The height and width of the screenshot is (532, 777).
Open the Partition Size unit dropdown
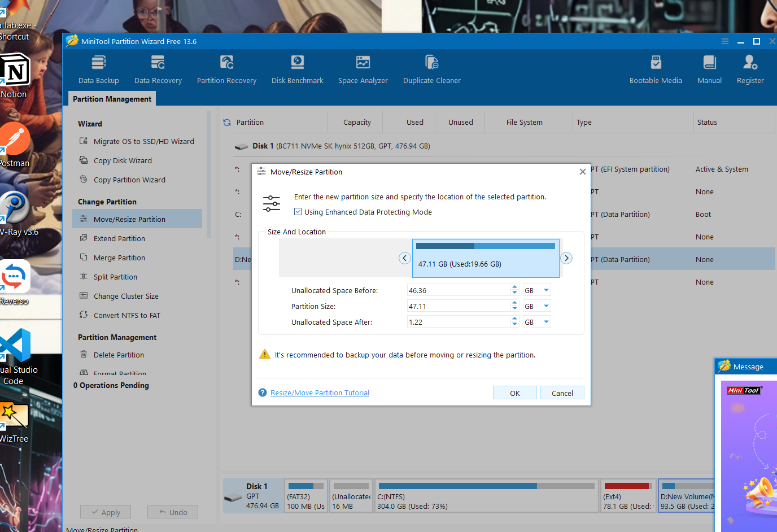(546, 306)
